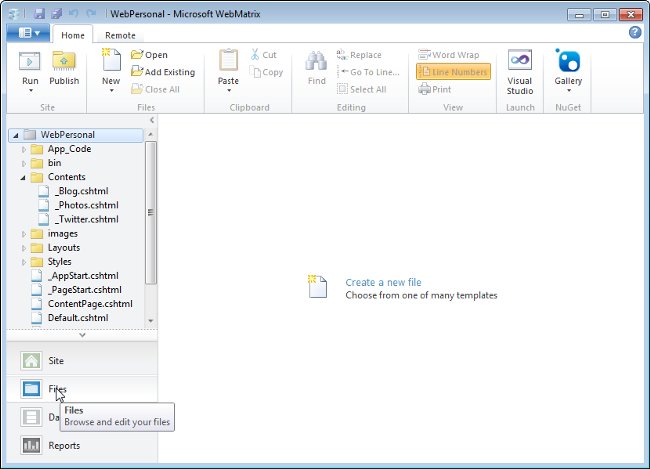Click Save All icon in title bar
The image size is (650, 469).
(56, 13)
